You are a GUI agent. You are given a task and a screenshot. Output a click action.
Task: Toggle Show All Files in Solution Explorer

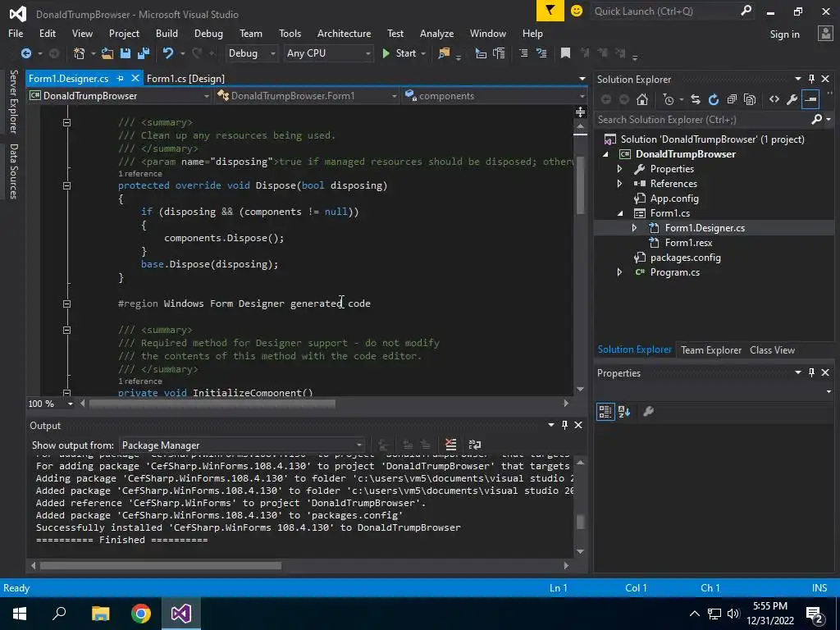pos(750,99)
